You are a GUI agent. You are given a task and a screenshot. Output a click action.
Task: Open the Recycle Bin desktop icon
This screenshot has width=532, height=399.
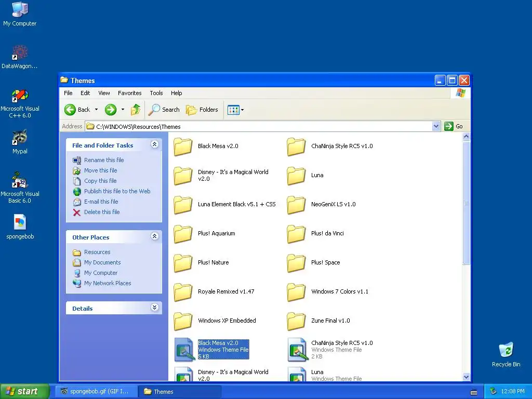506,354
